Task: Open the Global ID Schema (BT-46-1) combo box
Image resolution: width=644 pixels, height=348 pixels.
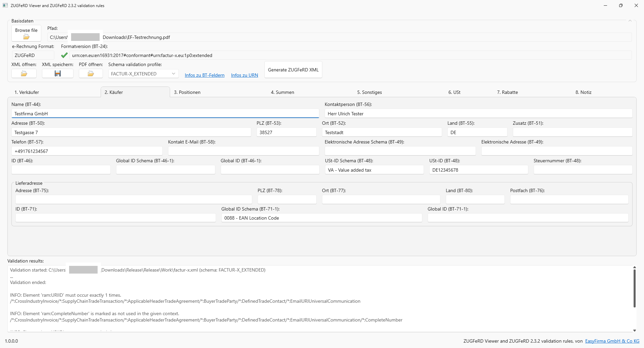Action: 165,170
